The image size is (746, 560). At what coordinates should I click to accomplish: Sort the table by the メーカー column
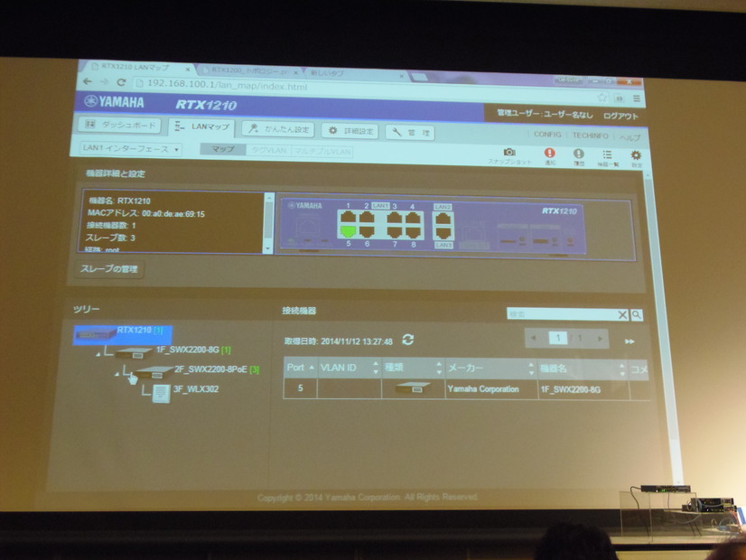pyautogui.click(x=491, y=369)
